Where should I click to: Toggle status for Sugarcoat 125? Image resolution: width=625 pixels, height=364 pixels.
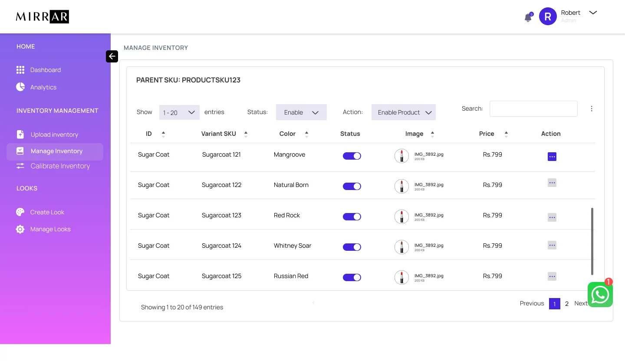click(352, 277)
